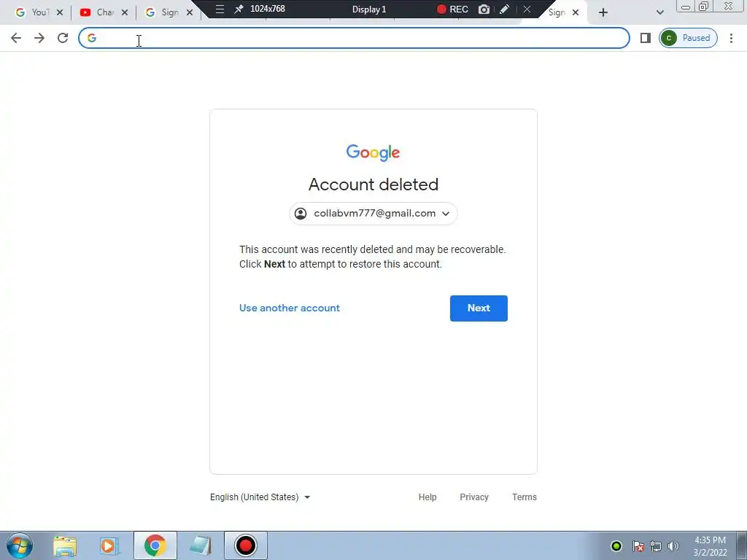Click the Account deleted heading
Screen dimensions: 747x560
click(373, 184)
